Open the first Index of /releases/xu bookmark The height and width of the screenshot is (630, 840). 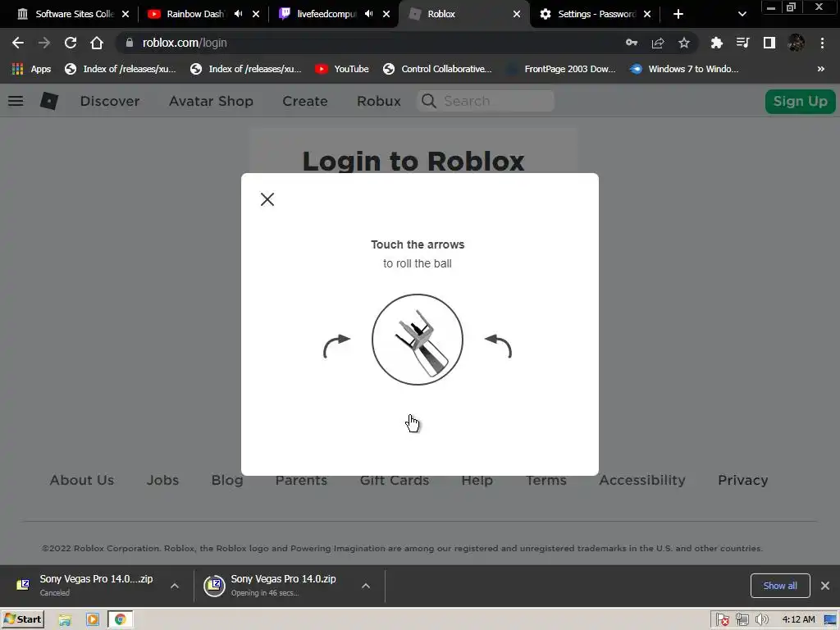[x=120, y=69]
